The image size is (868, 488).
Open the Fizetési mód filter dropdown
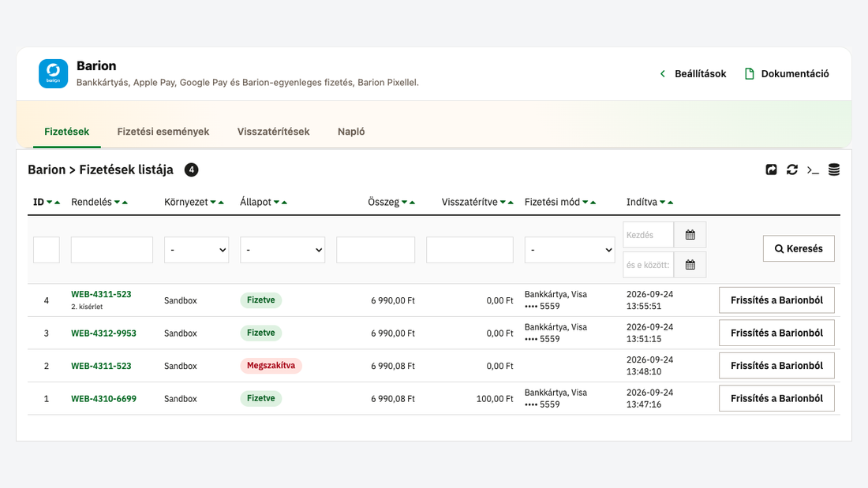570,250
